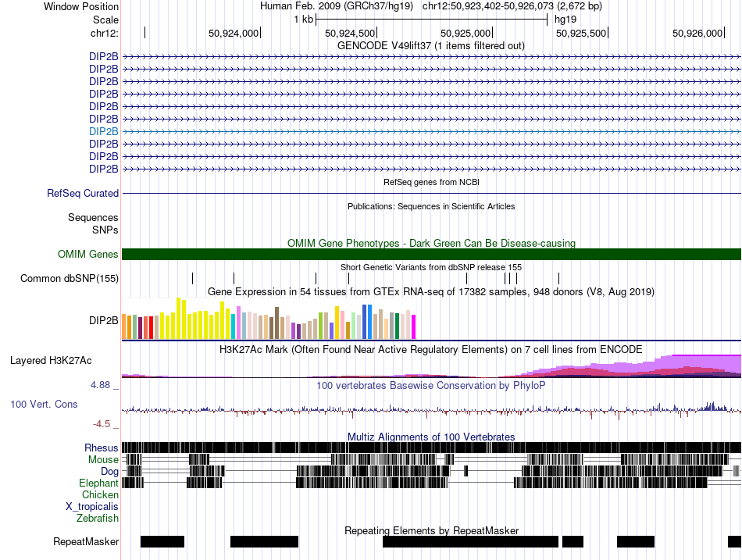This screenshot has height=560, width=742.
Task: Open the GENCODE V49lift37 track title
Action: pyautogui.click(x=431, y=46)
